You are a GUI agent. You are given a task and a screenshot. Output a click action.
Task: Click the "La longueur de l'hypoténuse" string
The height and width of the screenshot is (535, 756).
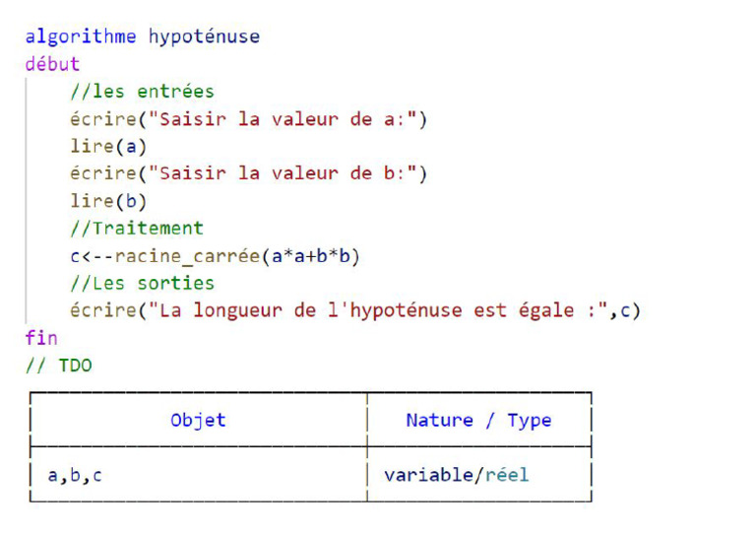(295, 311)
